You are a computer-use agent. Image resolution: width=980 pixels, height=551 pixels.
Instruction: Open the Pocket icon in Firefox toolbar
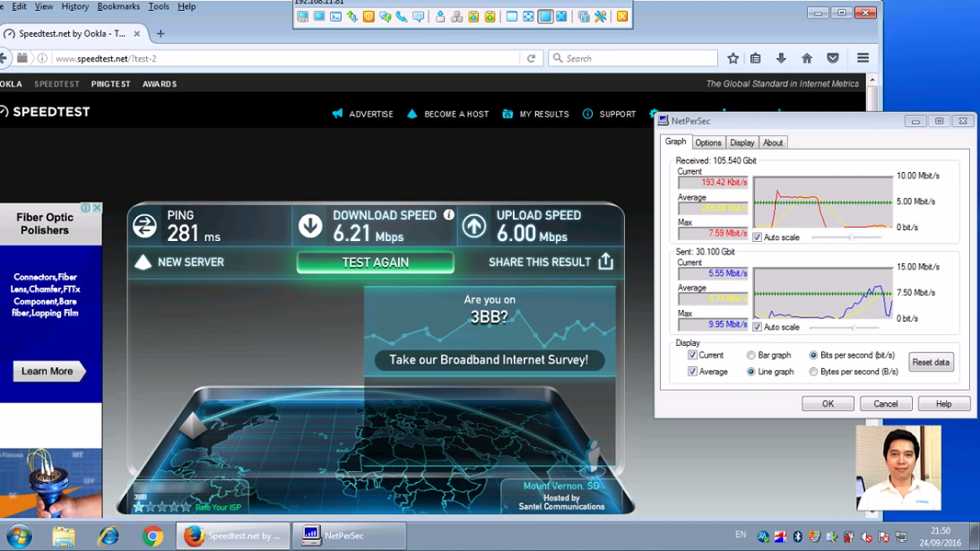point(833,58)
